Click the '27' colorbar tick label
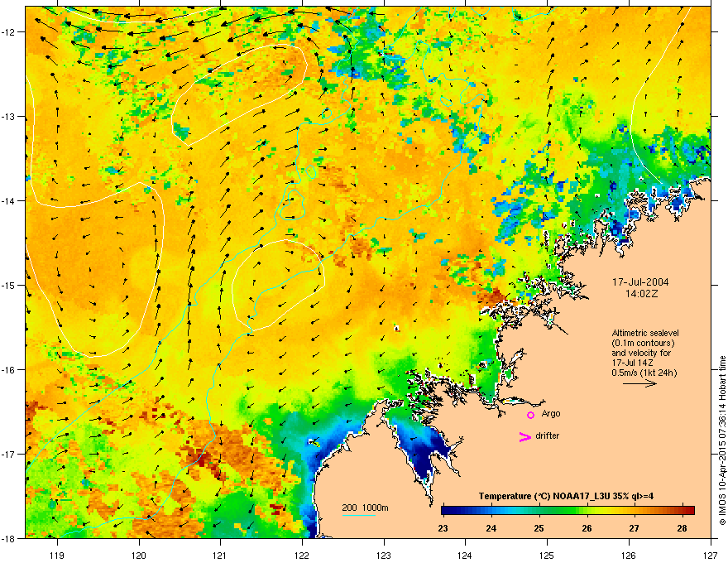This screenshot has height=563, width=728. 635,528
